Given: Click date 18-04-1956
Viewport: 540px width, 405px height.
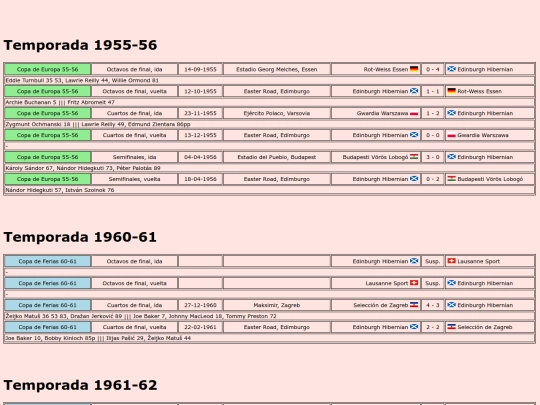Looking at the screenshot, I should (x=200, y=179).
